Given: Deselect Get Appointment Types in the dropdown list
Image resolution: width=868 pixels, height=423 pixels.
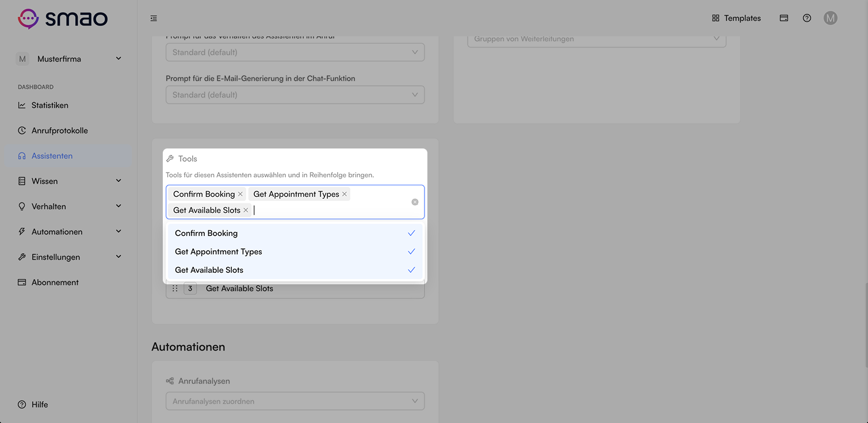Looking at the screenshot, I should [295, 251].
